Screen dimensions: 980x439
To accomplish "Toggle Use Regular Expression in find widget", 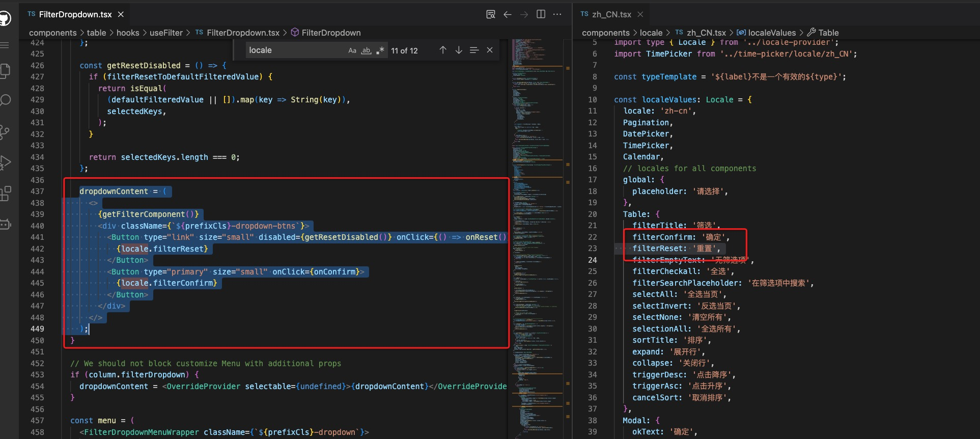I will [380, 50].
